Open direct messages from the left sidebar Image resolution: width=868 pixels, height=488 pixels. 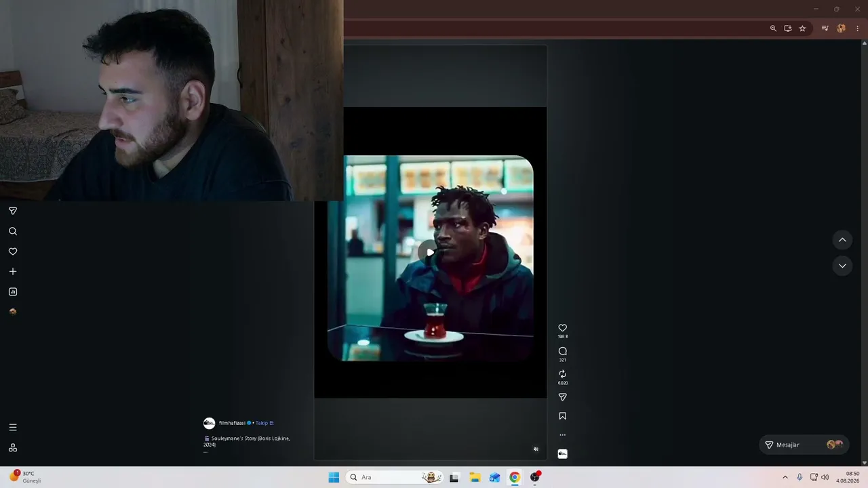coord(13,211)
